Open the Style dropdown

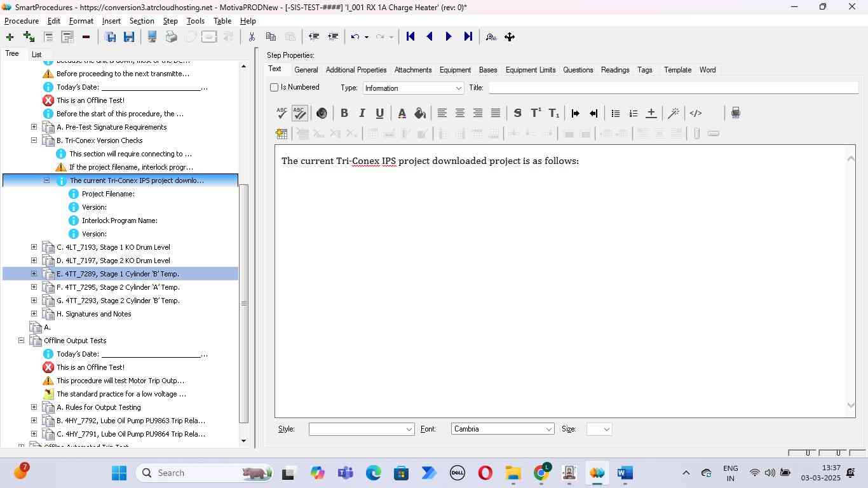coord(362,430)
